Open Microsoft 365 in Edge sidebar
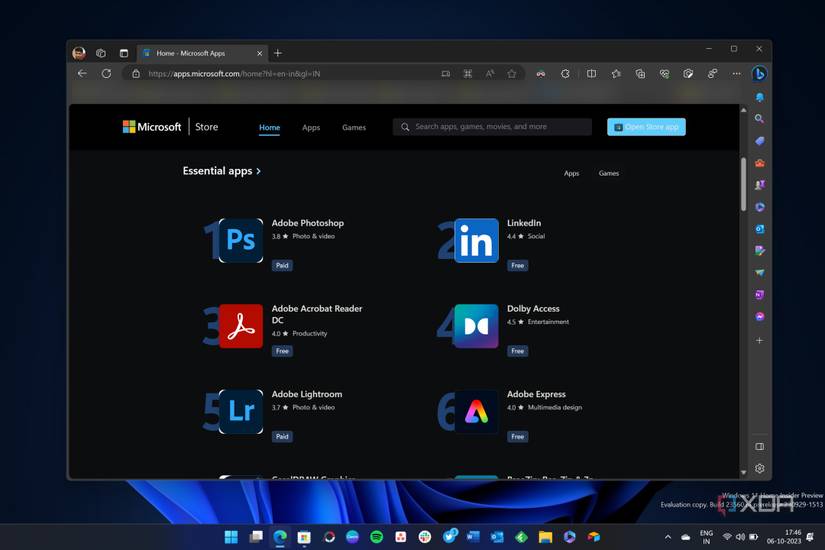 coord(759,207)
